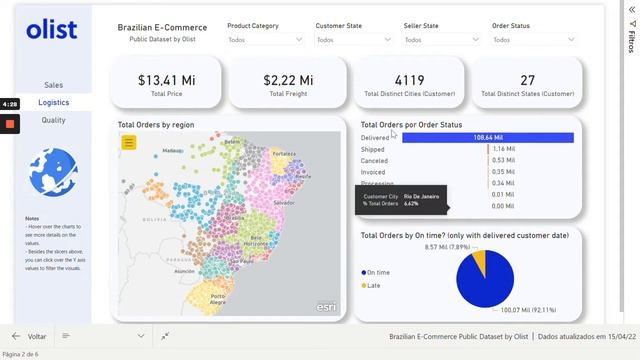The width and height of the screenshot is (640, 360).
Task: Collapse the Filtros pane with double chevron
Action: tap(631, 10)
